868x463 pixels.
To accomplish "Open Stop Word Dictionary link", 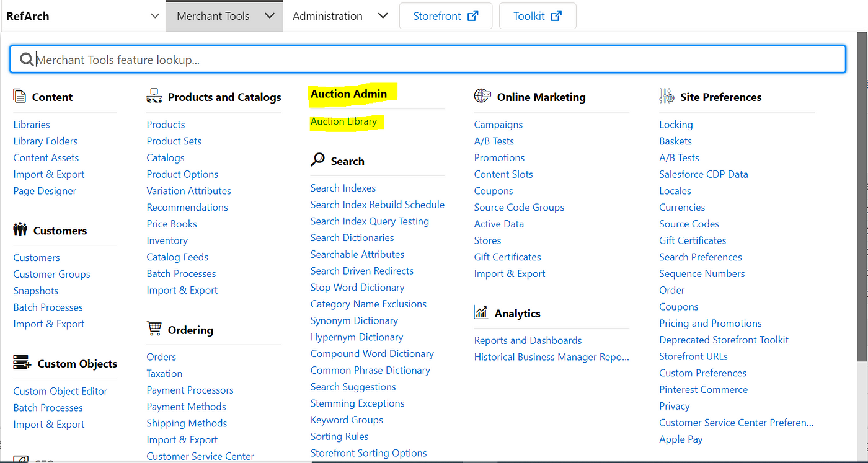I will 357,288.
